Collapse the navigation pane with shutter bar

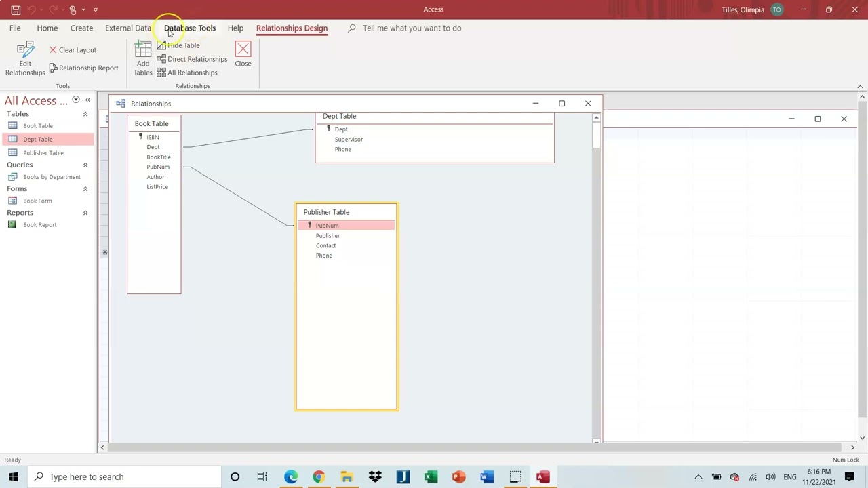[x=87, y=100]
